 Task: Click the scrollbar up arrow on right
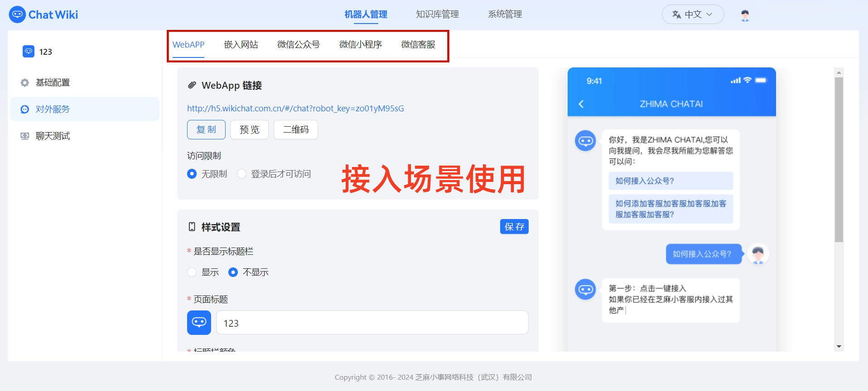(839, 72)
